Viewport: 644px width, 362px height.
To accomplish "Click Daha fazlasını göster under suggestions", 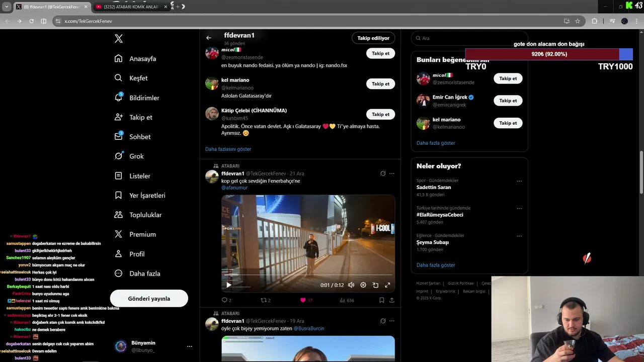I will coord(228,149).
